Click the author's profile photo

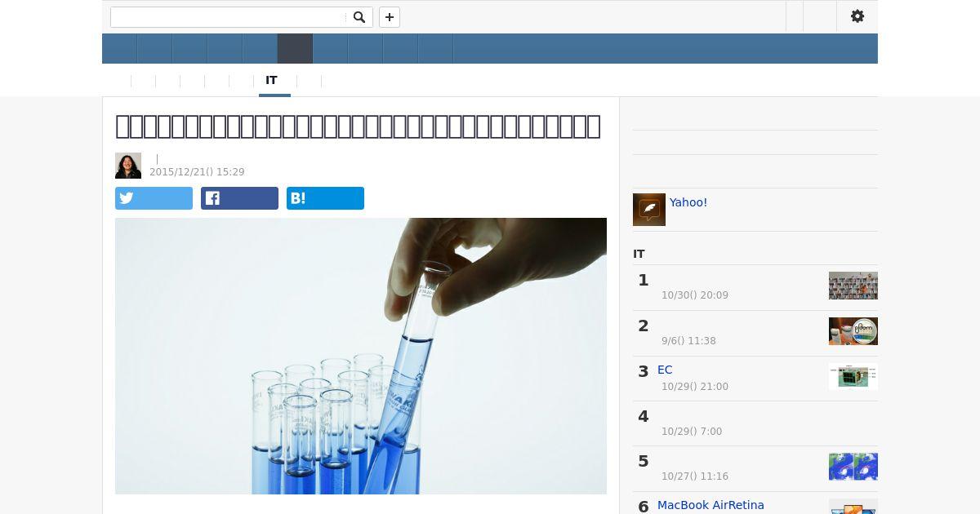coord(128,166)
